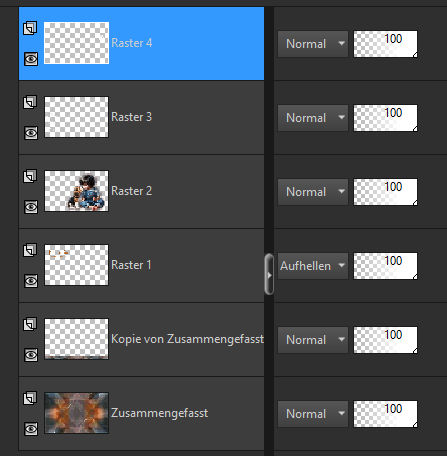Click the Raster 4 layer name
447x456 pixels.
[x=132, y=43]
